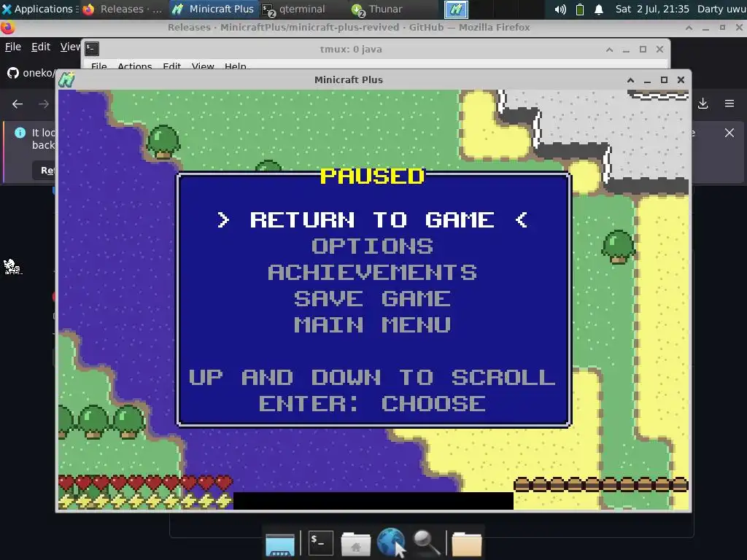Viewport: 747px width, 560px height.
Task: Open Firefox downloads icon
Action: [703, 104]
